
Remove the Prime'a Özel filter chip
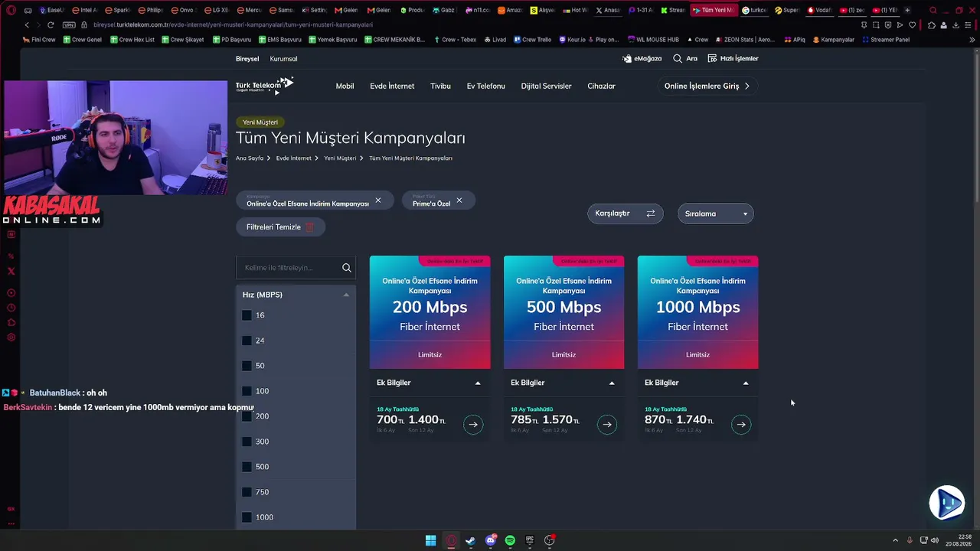click(459, 201)
